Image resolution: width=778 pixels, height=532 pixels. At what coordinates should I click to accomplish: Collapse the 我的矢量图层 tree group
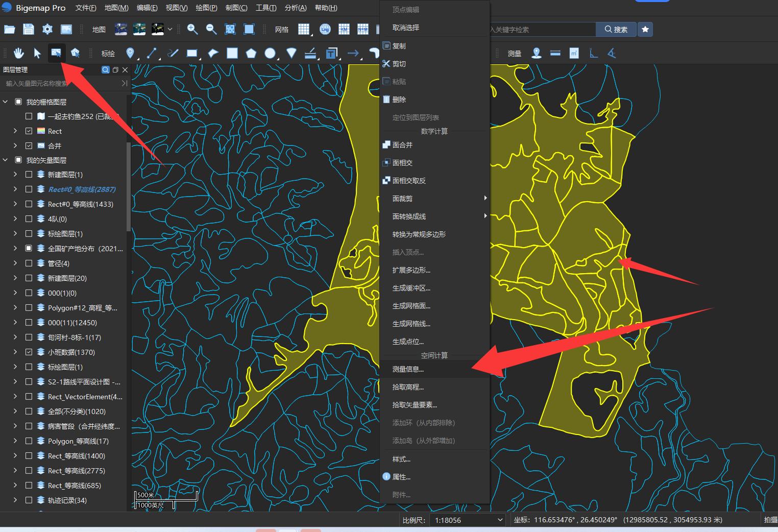click(5, 160)
